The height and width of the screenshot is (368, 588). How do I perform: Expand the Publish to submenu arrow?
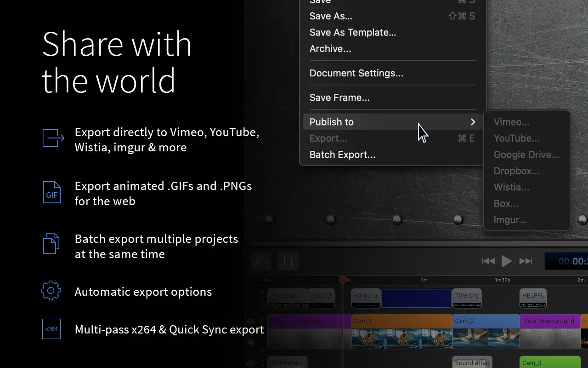click(473, 122)
